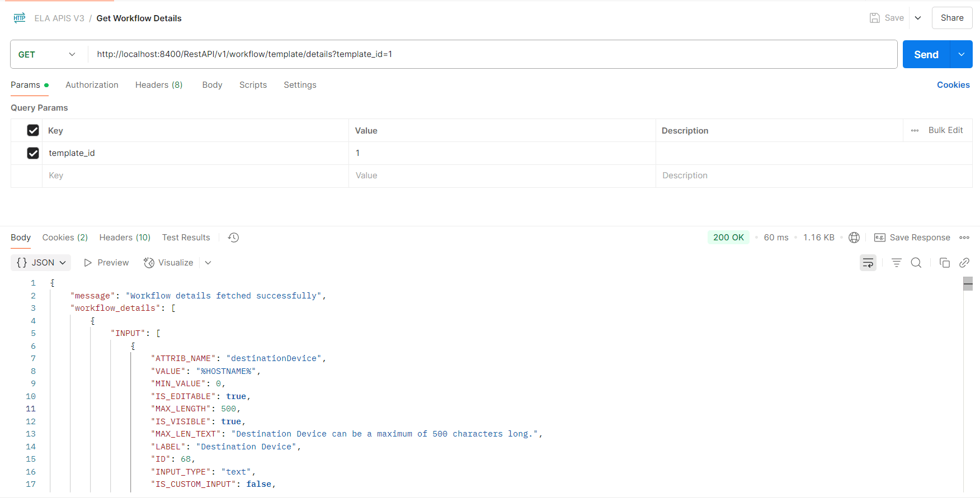
Task: Toggle the word wrap icon
Action: tap(868, 263)
